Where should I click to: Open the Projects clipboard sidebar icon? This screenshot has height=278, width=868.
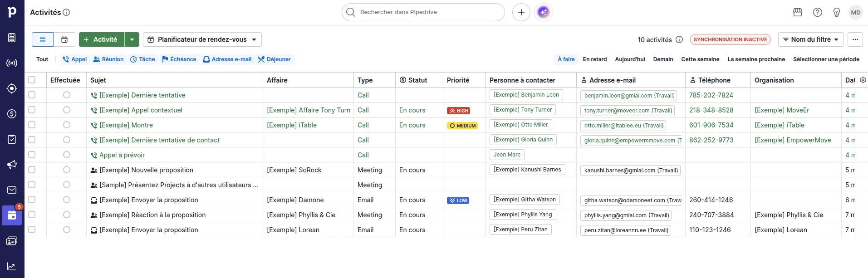tap(12, 139)
